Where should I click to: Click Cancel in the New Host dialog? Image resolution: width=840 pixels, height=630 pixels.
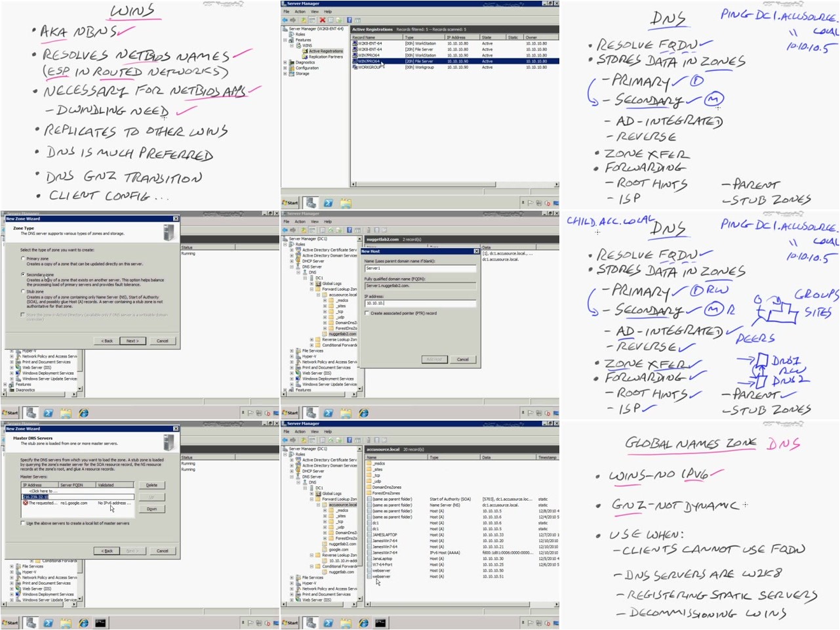pos(463,359)
